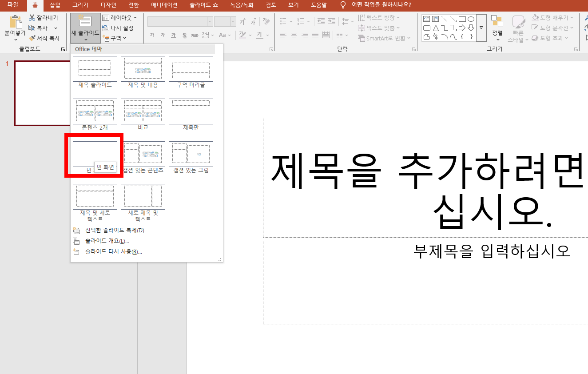Pick the down block arrow shape

coord(471,28)
